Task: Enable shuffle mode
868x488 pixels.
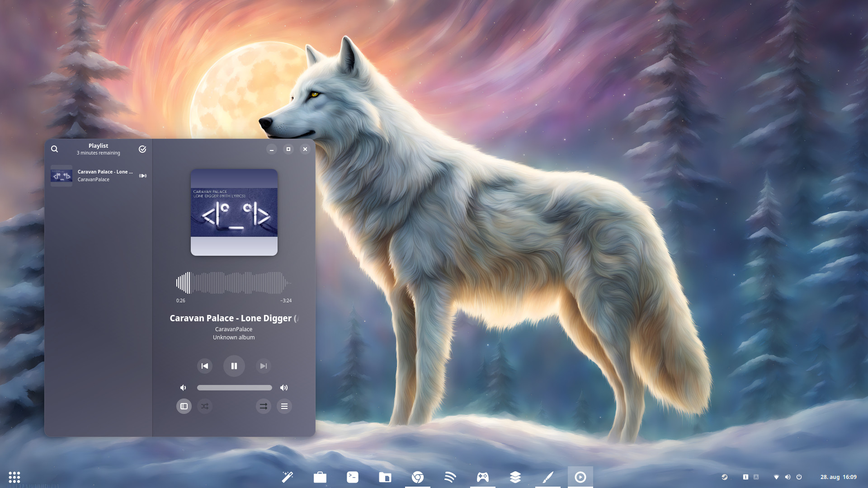Action: [205, 406]
